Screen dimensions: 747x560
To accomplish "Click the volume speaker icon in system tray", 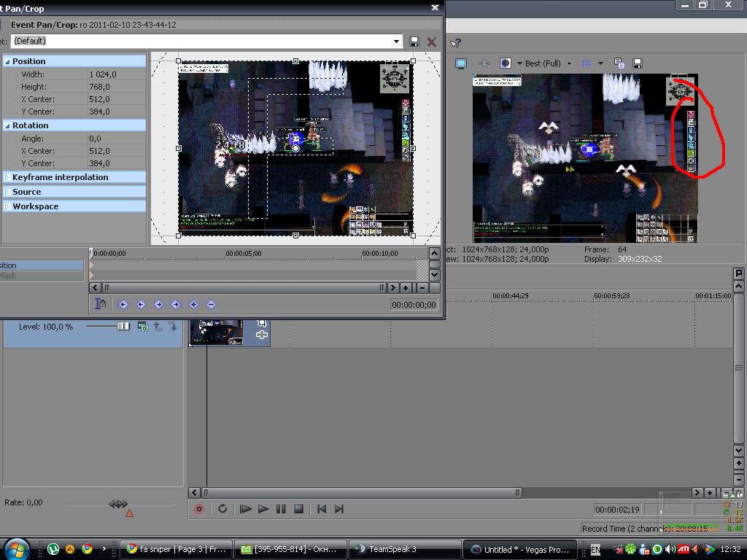I will [670, 550].
